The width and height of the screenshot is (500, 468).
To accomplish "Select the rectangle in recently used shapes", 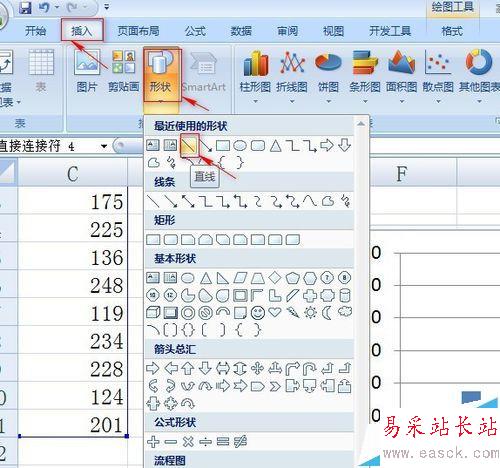I will pyautogui.click(x=223, y=146).
